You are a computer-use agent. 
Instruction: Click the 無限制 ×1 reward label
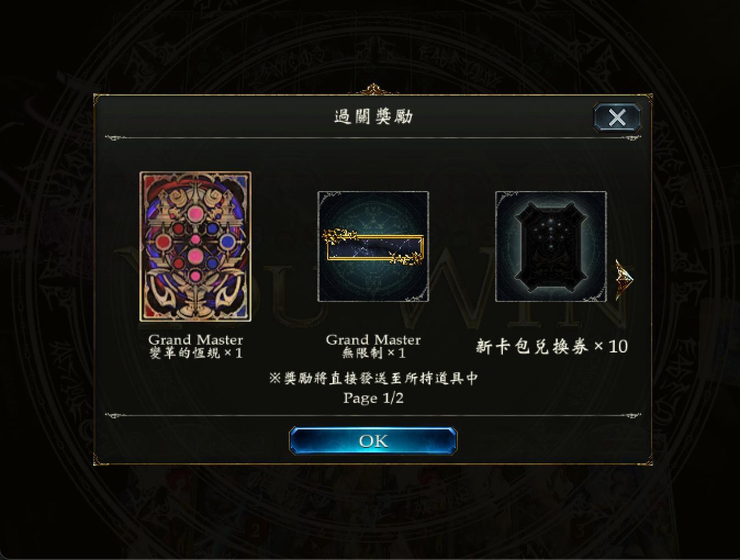(x=373, y=353)
